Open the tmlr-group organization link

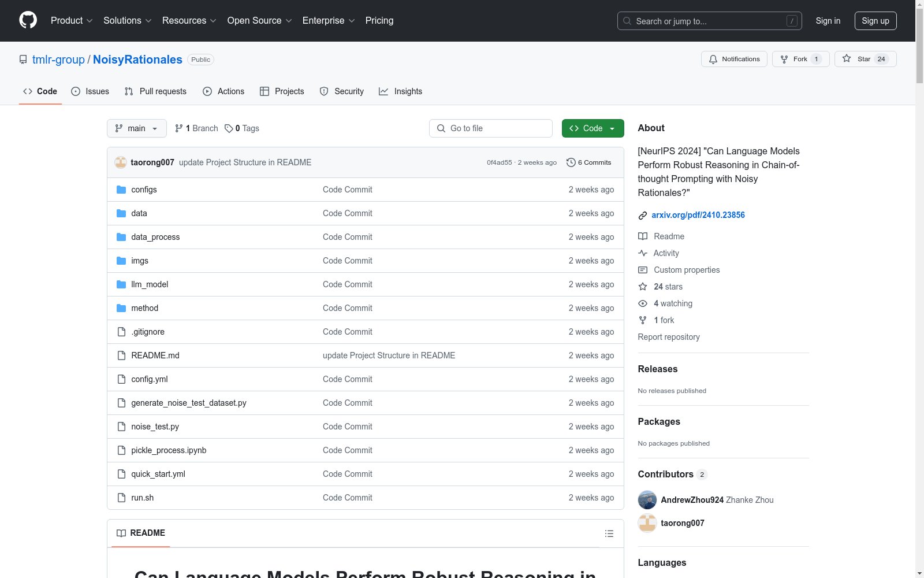[58, 60]
